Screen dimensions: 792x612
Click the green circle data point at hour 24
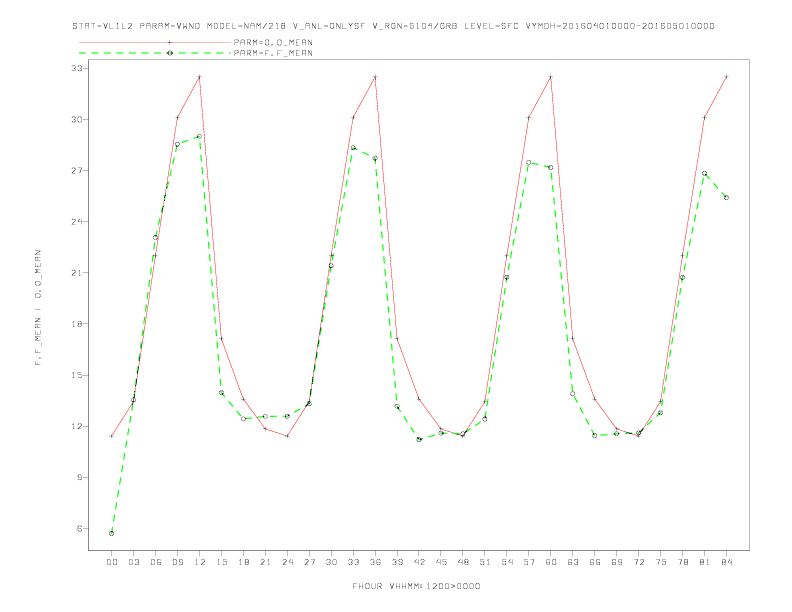(x=287, y=416)
